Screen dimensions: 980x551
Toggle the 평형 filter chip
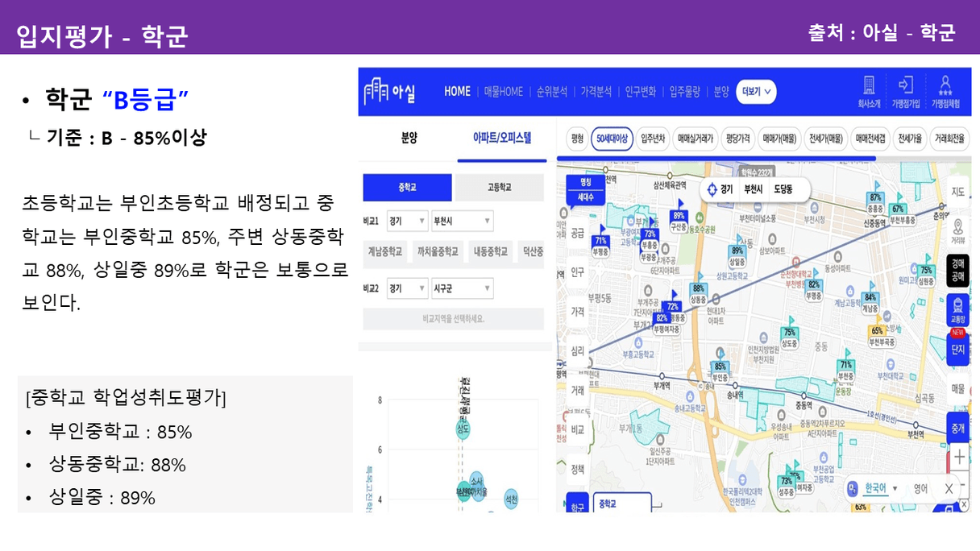(x=576, y=139)
